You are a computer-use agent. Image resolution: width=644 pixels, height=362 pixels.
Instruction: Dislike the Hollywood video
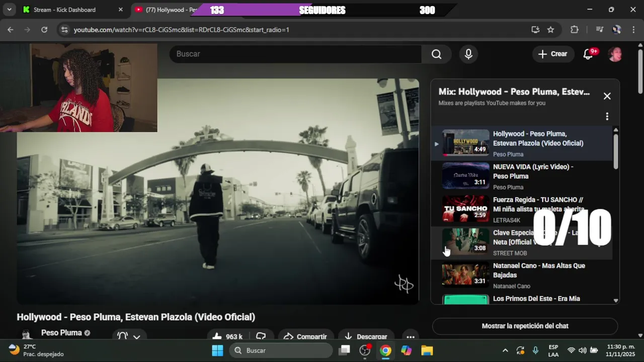261,336
